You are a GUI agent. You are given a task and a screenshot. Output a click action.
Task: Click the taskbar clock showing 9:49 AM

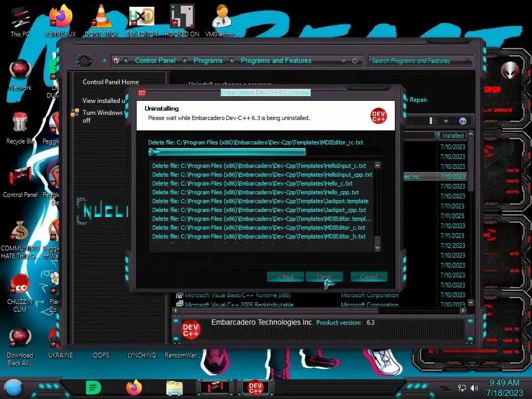click(x=504, y=382)
